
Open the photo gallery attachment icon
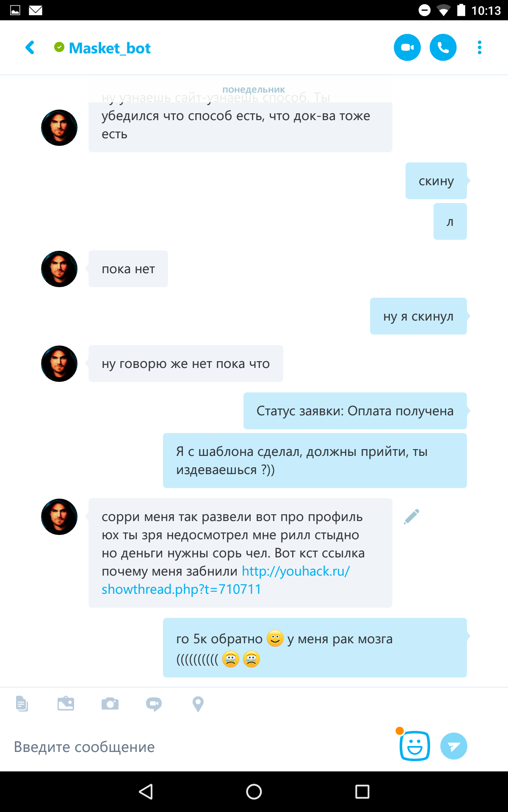point(66,704)
